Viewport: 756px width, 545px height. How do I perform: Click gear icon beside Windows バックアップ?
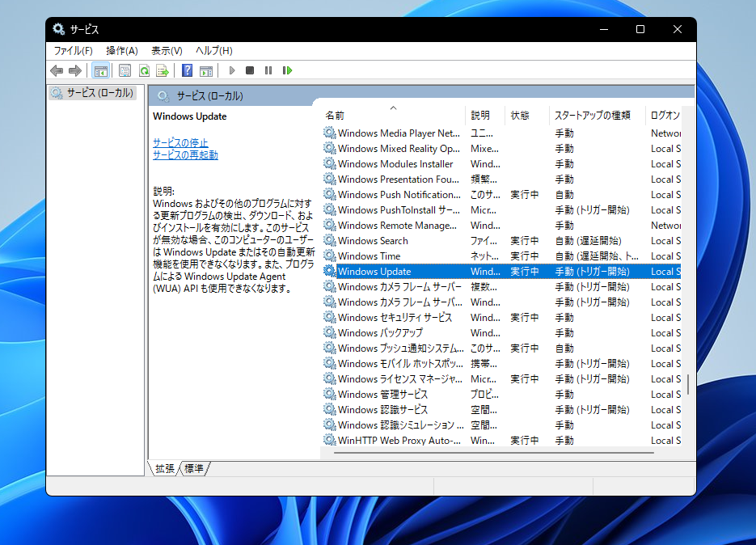pyautogui.click(x=329, y=332)
